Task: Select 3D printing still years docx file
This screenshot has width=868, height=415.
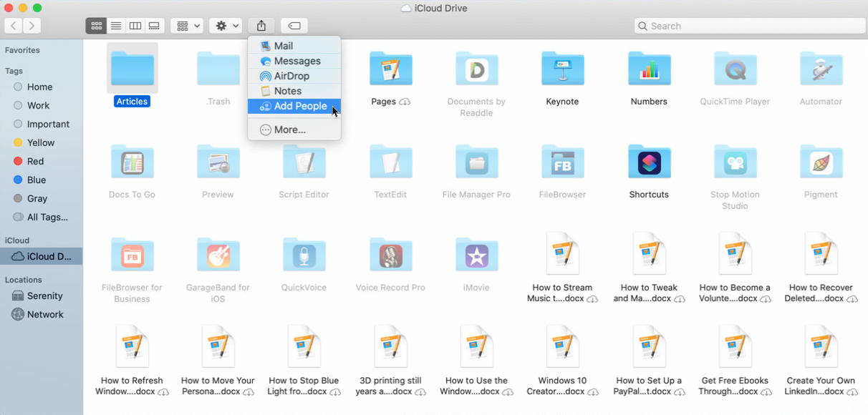Action: coord(390,346)
